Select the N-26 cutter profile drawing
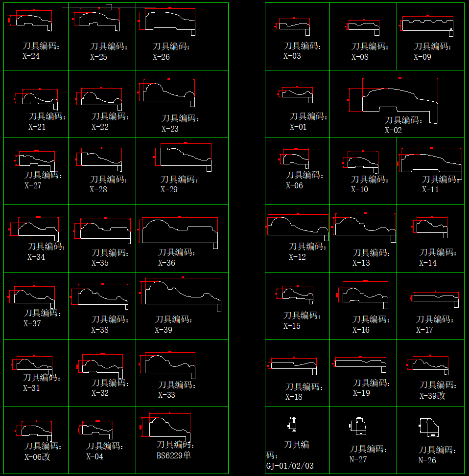Screen dimensions: 469x476 pos(429,428)
